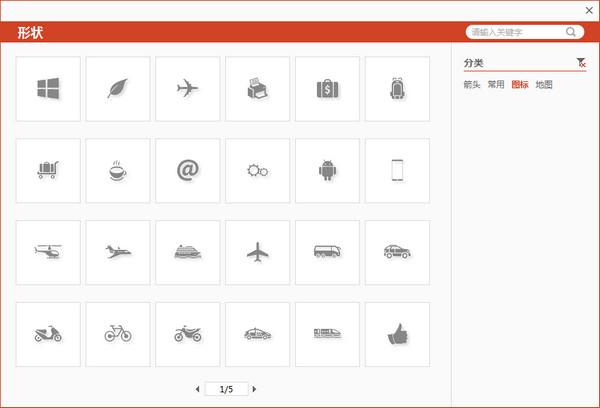Switch to the 常用 category
600x408 pixels.
pos(496,85)
